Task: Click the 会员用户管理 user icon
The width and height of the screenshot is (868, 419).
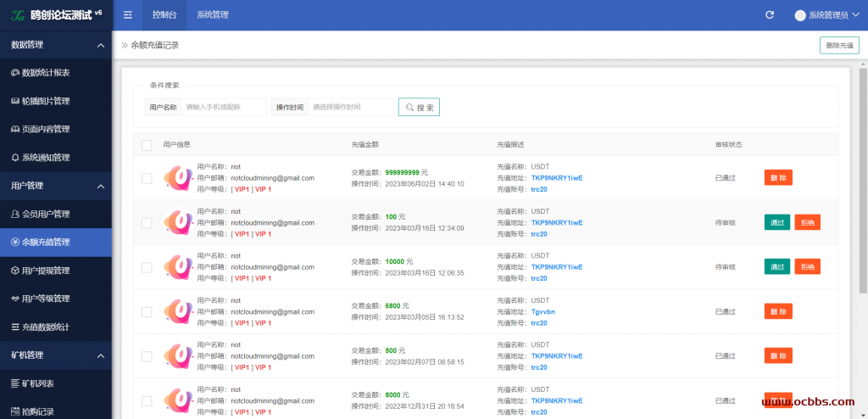Action: pos(15,214)
